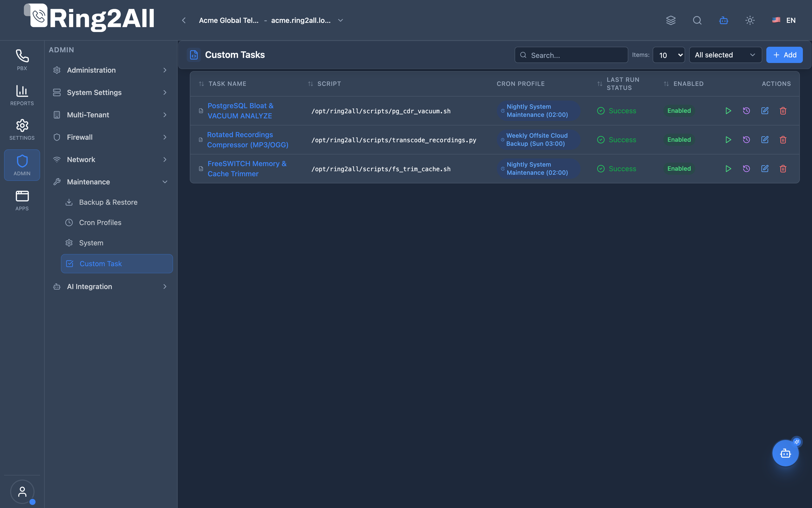
Task: Delete the FreeSWITCH Memory & Cache Trimmer task
Action: [x=783, y=169]
